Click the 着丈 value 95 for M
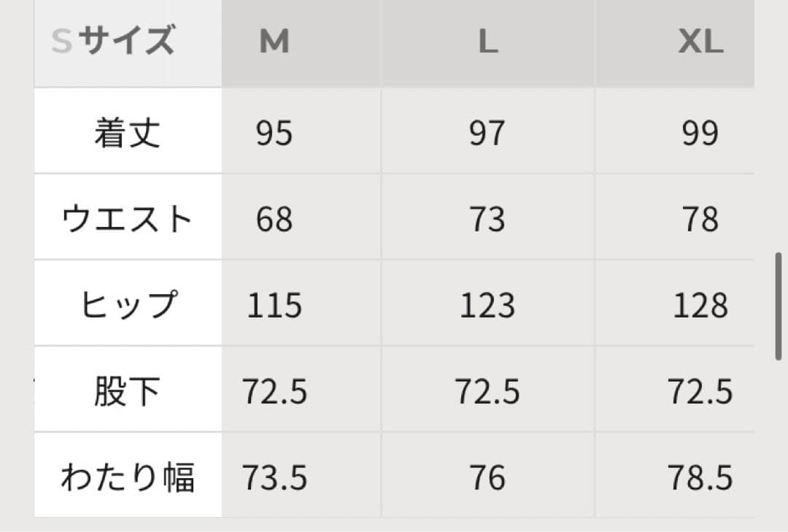Image resolution: width=788 pixels, height=532 pixels. pos(274,134)
